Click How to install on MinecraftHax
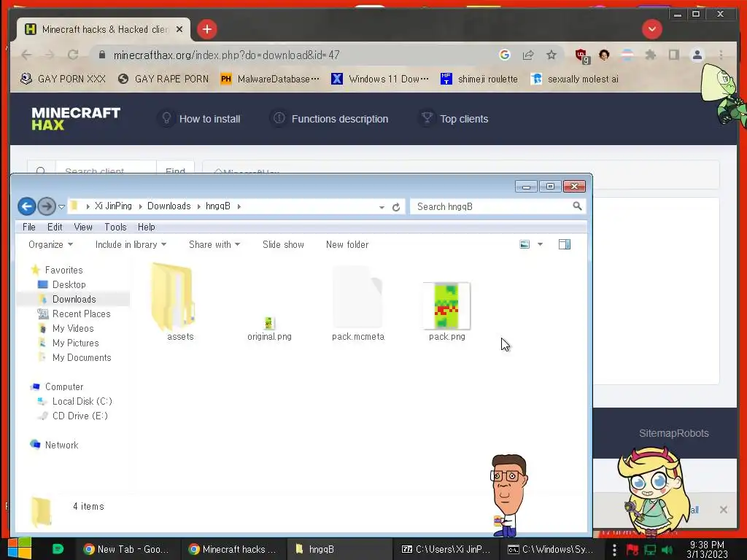Image resolution: width=747 pixels, height=560 pixels. pos(201,119)
